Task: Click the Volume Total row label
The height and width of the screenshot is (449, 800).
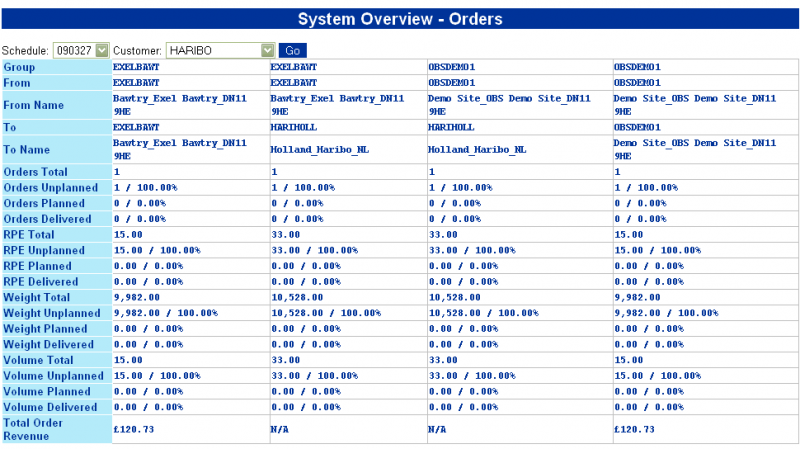Action: (38, 360)
